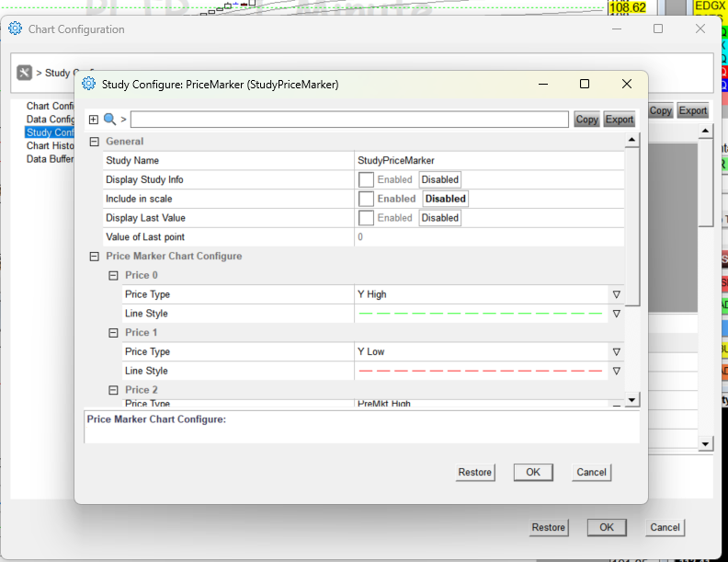Toggle the Display Last Value checkbox
This screenshot has width=728, height=562.
click(x=366, y=218)
